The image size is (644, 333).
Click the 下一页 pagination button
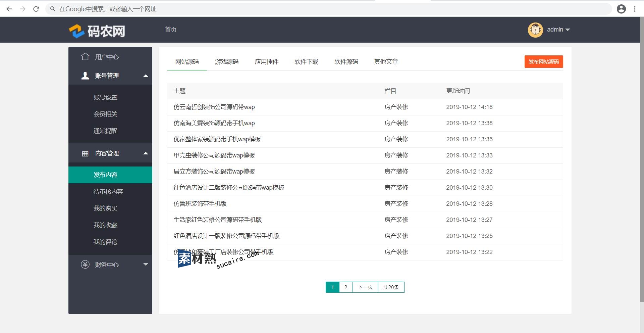point(365,287)
